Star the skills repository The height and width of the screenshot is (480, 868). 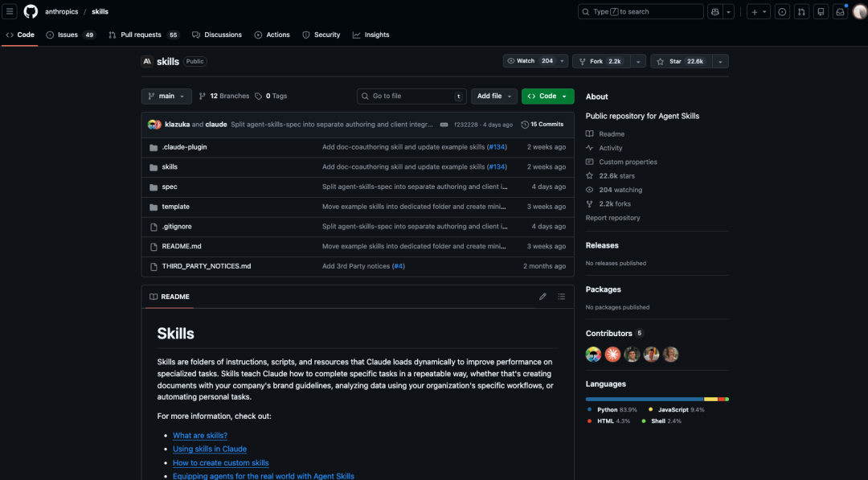coord(681,61)
